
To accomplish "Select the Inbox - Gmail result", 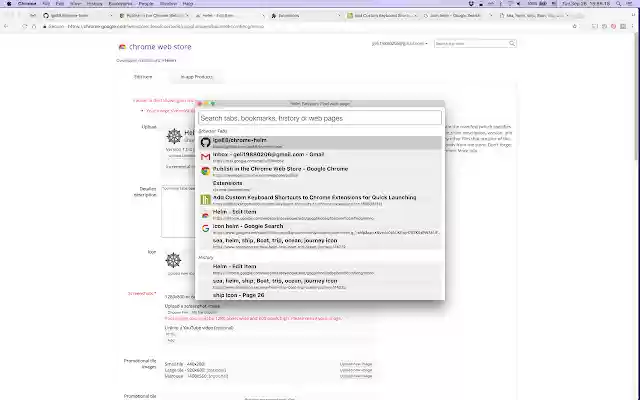I will (x=320, y=157).
